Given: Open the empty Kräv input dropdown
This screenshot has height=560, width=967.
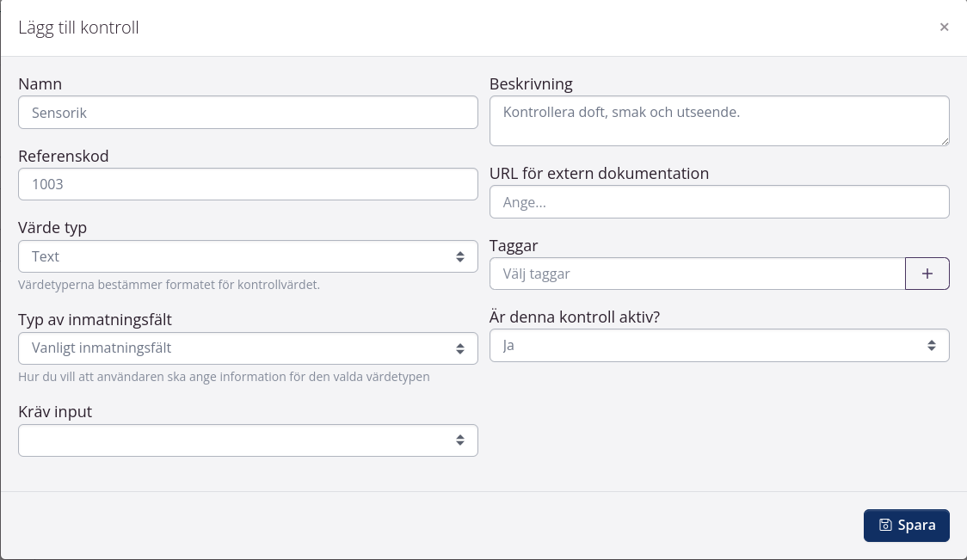Looking at the screenshot, I should 248,440.
